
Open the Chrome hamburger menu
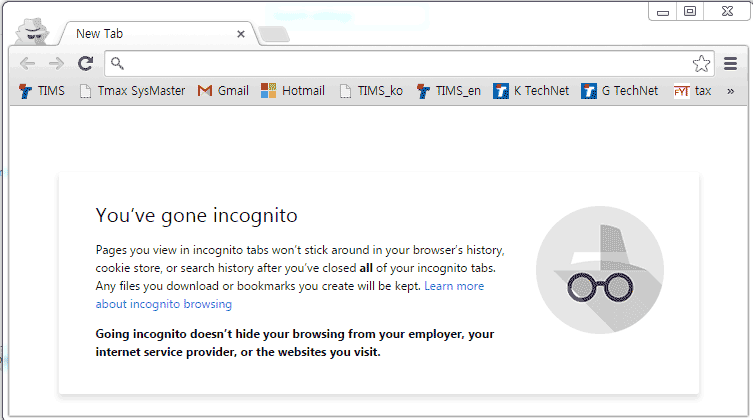730,63
